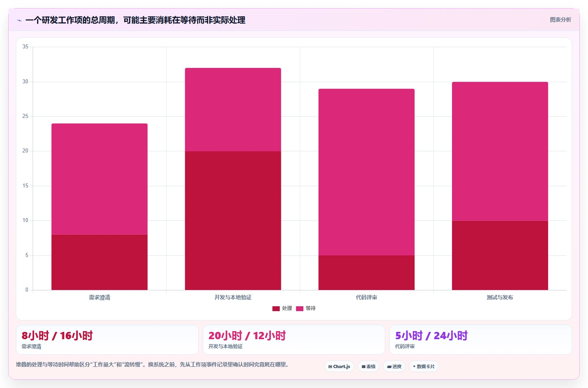The image size is (588, 388).
Task: Click the y-axis value 20
Action: (x=25, y=151)
